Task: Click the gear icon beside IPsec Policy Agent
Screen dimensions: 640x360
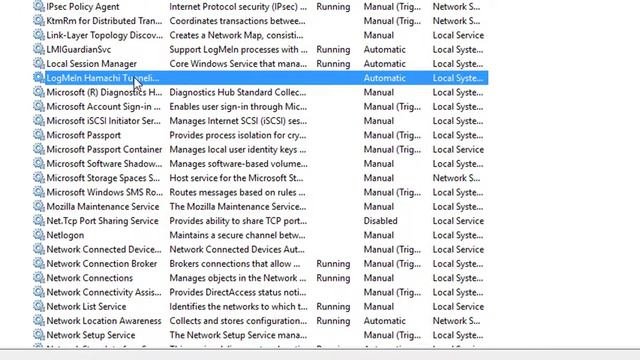Action: (x=39, y=7)
